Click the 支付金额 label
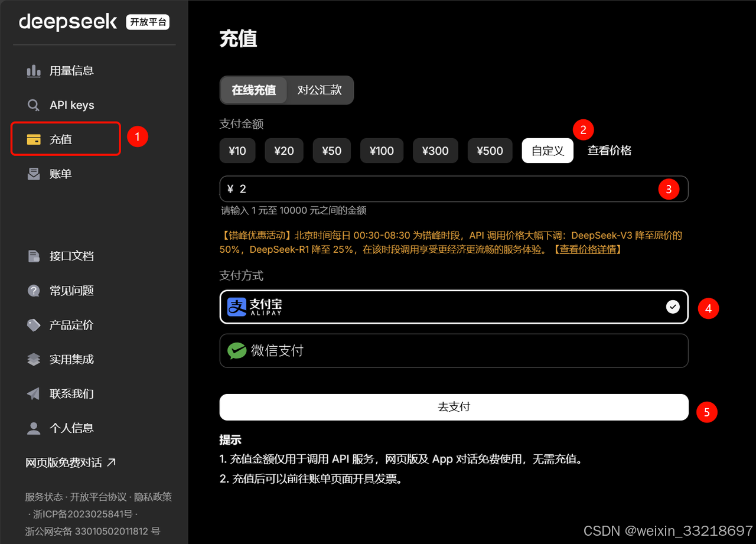Viewport: 756px width, 544px height. 242,124
